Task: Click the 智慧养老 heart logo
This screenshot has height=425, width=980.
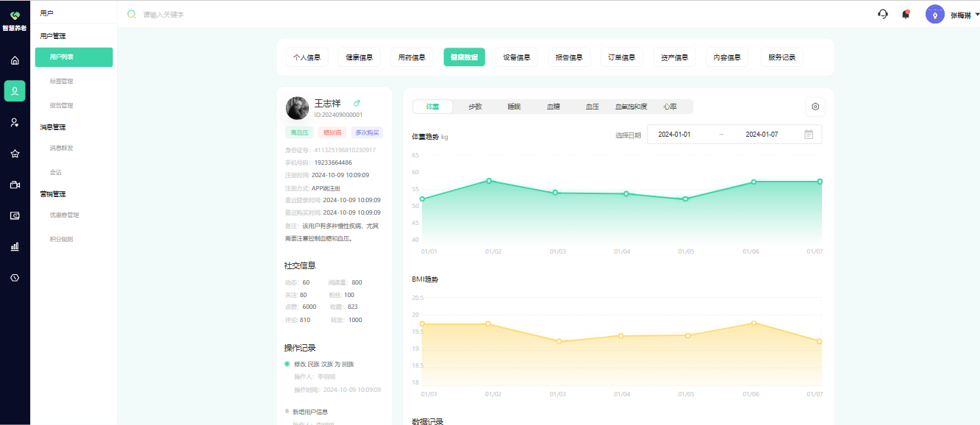Action: pyautogui.click(x=15, y=15)
